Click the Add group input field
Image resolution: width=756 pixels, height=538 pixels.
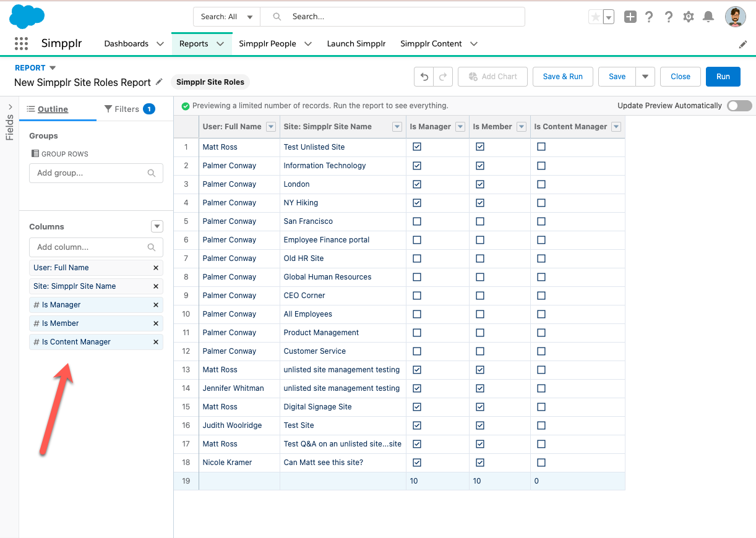click(96, 173)
